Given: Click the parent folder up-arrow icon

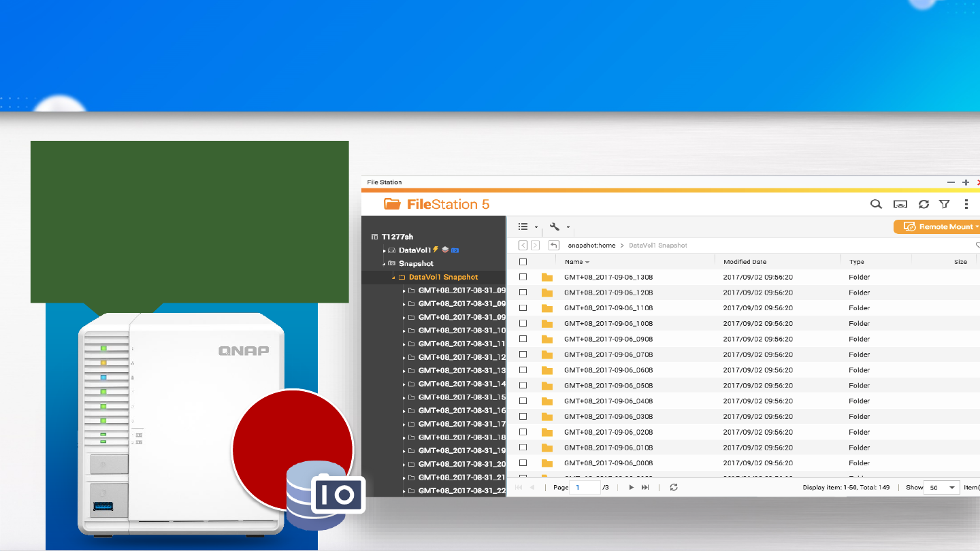Looking at the screenshot, I should tap(554, 245).
